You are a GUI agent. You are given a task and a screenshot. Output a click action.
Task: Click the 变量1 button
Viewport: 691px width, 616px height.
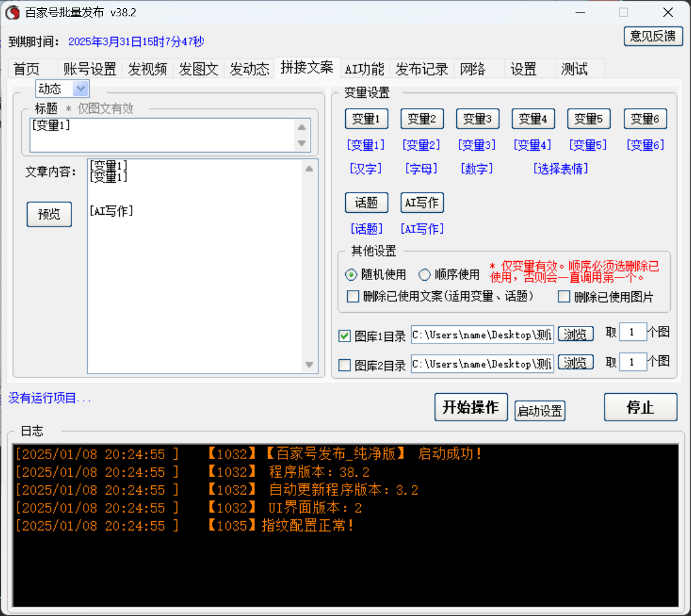tap(367, 119)
